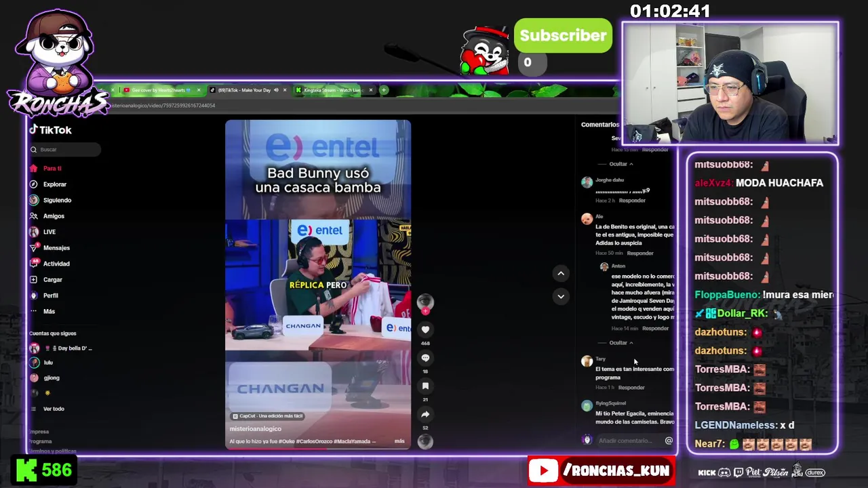Image resolution: width=868 pixels, height=488 pixels.
Task: Click flyingSquirrel's commenter avatar
Action: click(587, 406)
